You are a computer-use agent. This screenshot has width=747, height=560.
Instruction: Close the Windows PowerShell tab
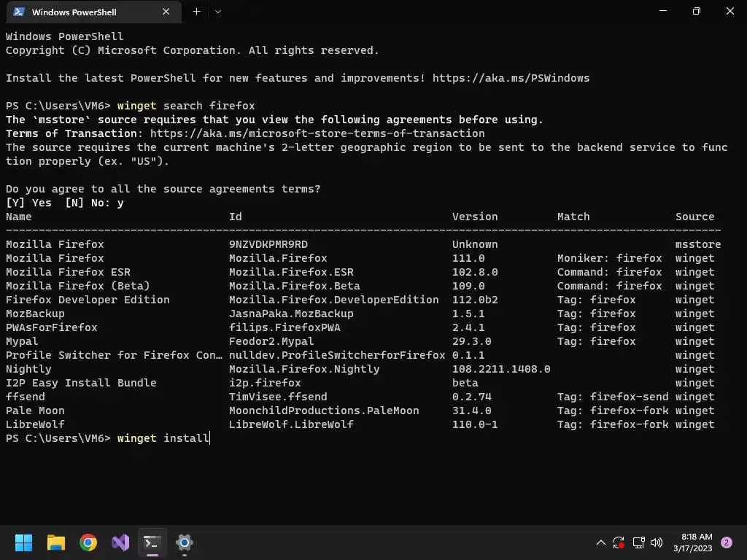pos(166,12)
